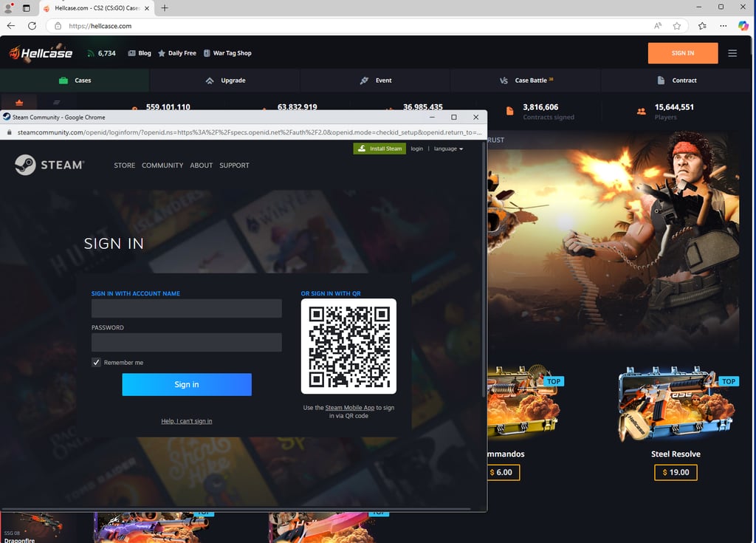
Task: Click Help, I can't sign in
Action: (187, 421)
